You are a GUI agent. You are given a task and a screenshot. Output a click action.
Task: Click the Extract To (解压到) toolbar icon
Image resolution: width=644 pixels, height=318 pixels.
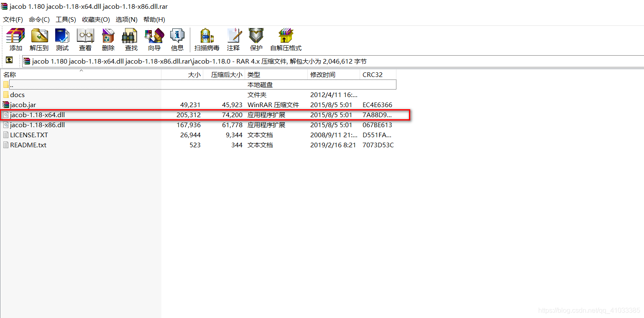coord(39,36)
